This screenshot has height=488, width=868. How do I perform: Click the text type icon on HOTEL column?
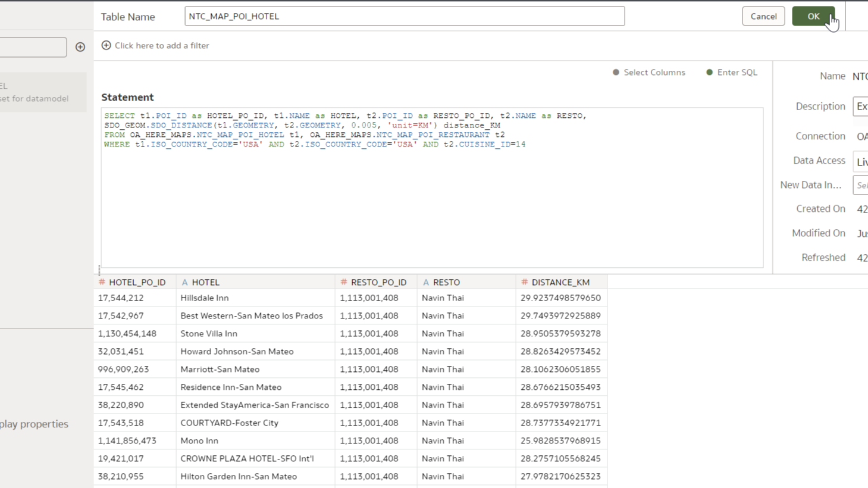(x=184, y=282)
